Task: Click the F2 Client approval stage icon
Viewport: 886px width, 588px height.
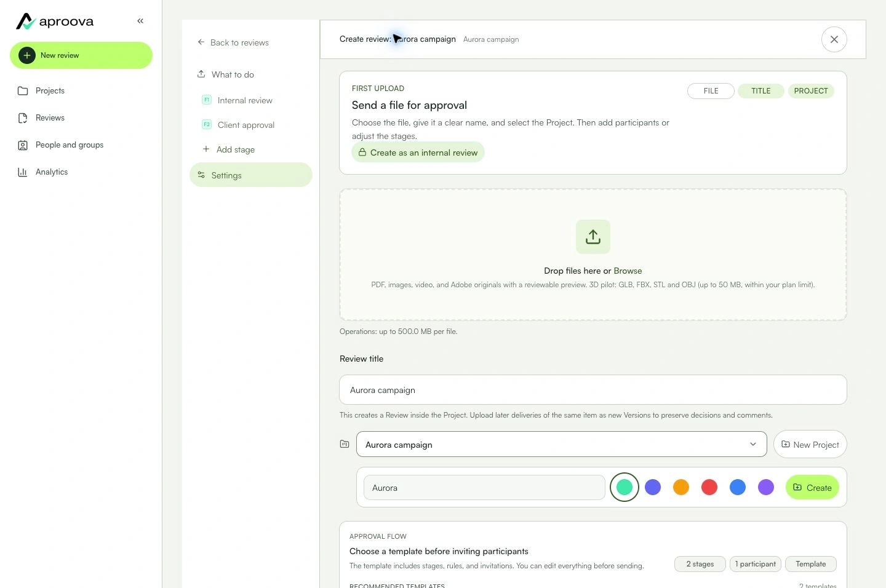Action: [x=207, y=124]
